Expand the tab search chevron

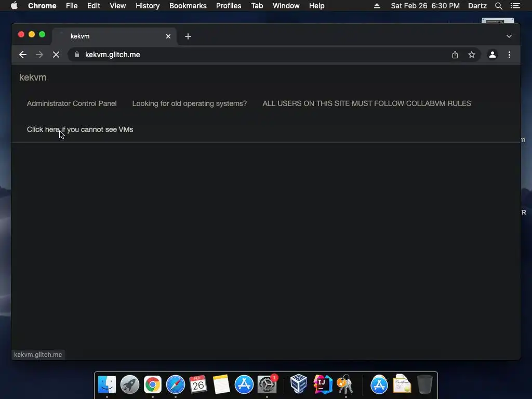pos(509,36)
